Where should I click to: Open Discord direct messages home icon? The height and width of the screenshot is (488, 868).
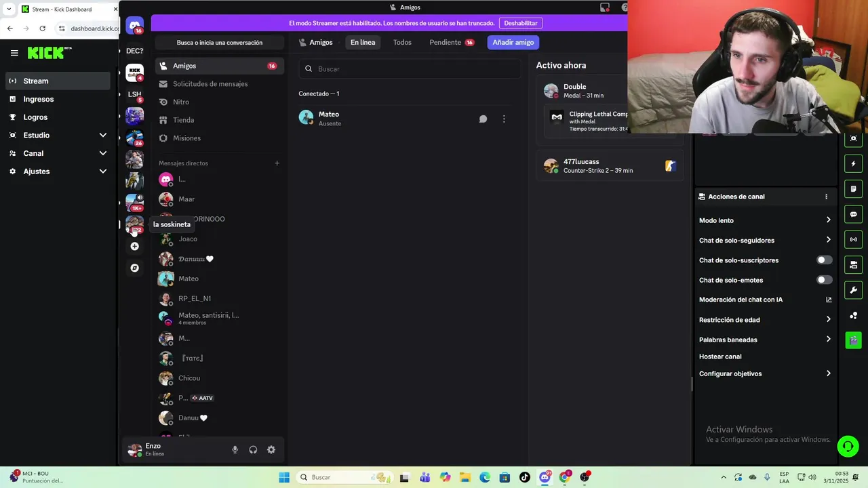(x=135, y=26)
